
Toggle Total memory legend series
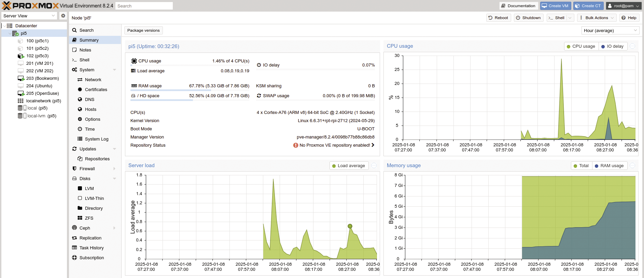(581, 166)
